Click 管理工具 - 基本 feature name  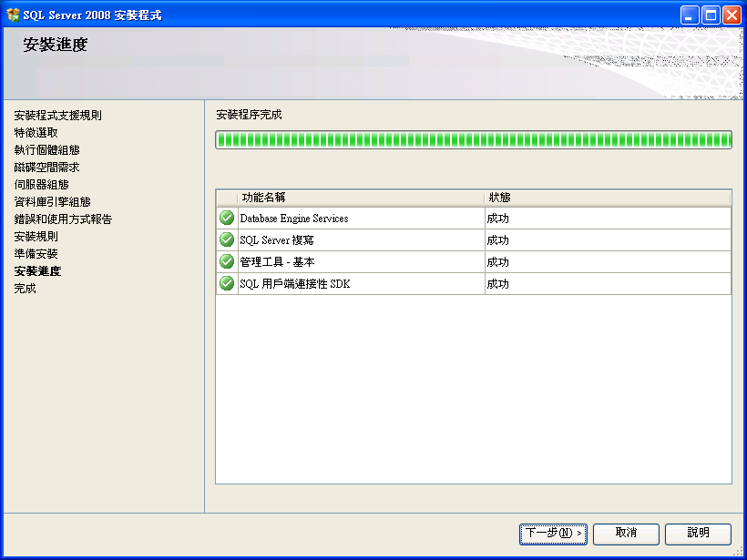[x=277, y=262]
